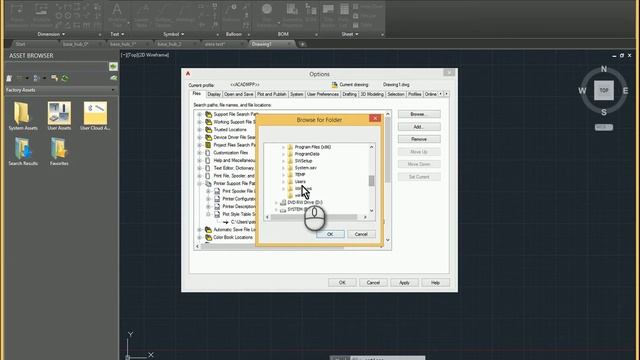Click the Support File Search Path folder icon

(x=209, y=114)
